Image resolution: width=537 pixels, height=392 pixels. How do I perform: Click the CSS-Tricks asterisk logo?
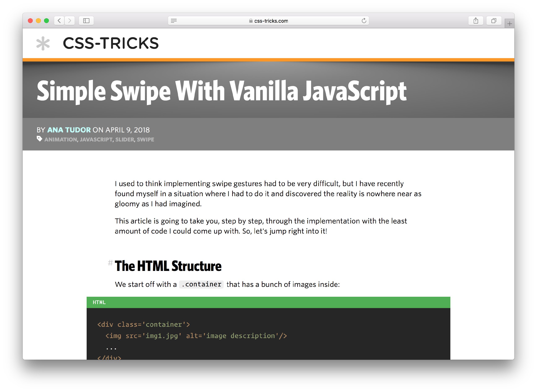pos(43,43)
